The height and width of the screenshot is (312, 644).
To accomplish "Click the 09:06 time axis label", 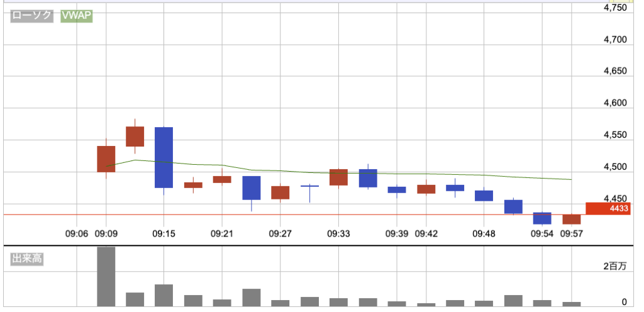I will pos(76,233).
